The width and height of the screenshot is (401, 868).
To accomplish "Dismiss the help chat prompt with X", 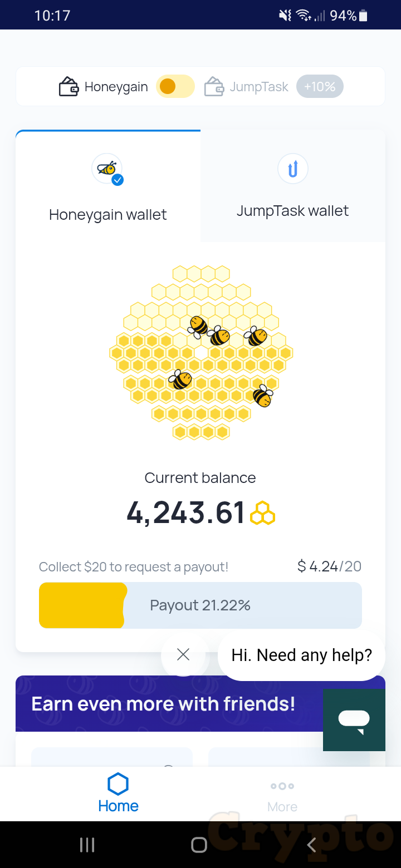I will [x=183, y=655].
